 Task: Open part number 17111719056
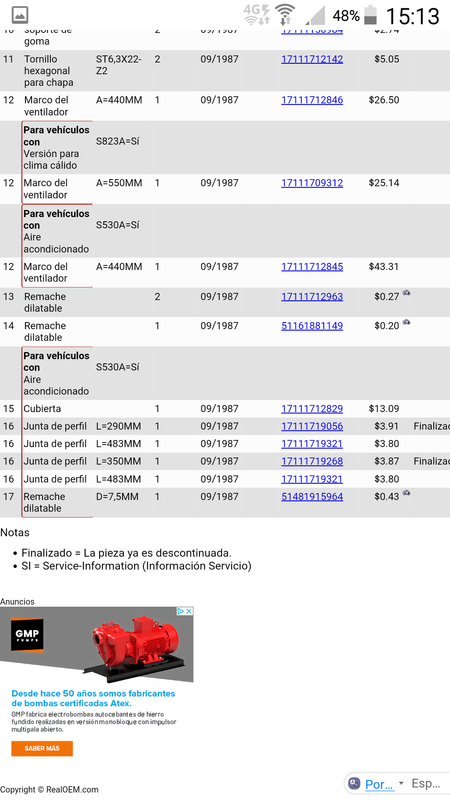click(x=312, y=427)
